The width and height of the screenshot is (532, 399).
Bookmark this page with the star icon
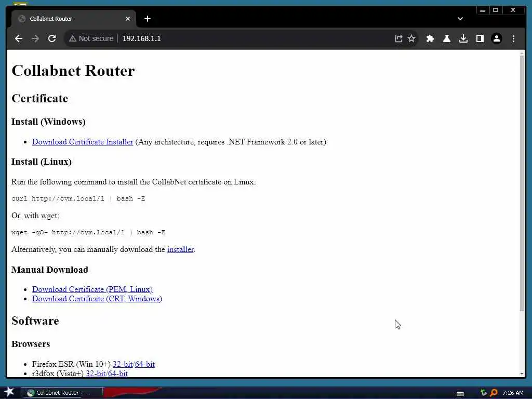pos(411,38)
